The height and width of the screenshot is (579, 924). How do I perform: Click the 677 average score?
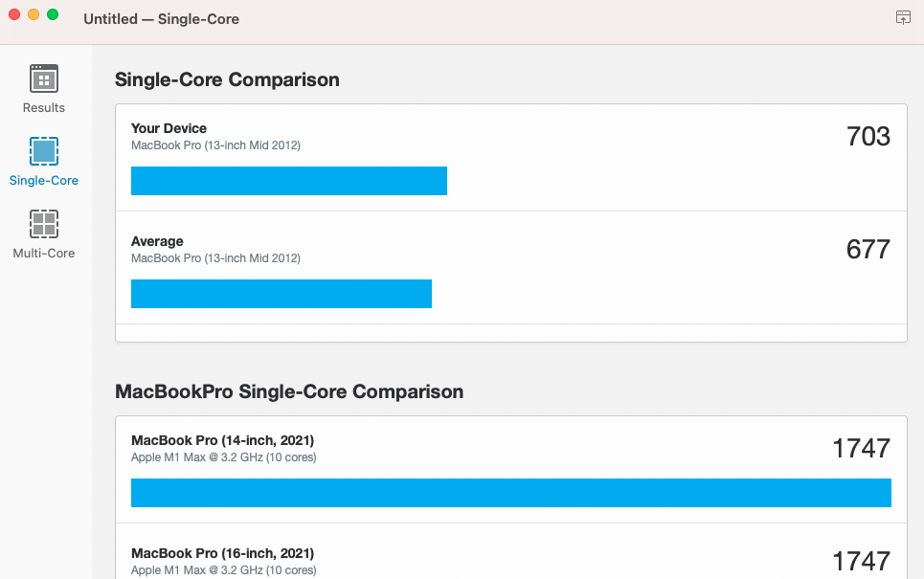pyautogui.click(x=868, y=250)
